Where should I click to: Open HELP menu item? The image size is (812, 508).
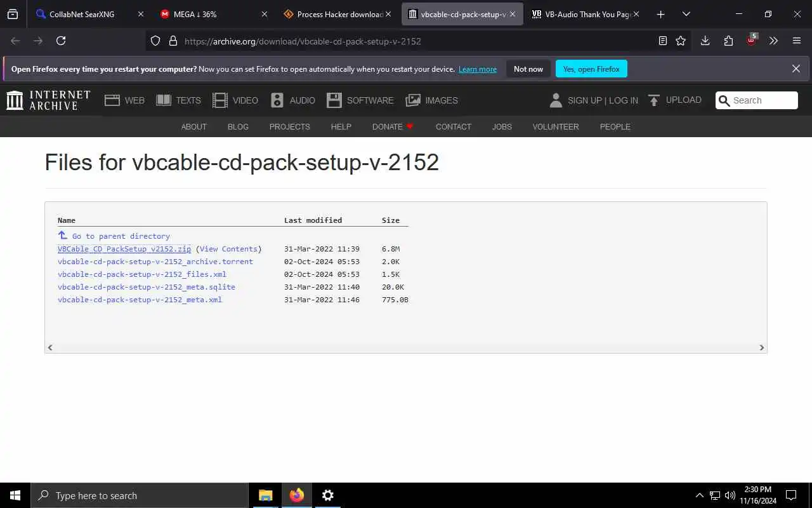click(341, 127)
